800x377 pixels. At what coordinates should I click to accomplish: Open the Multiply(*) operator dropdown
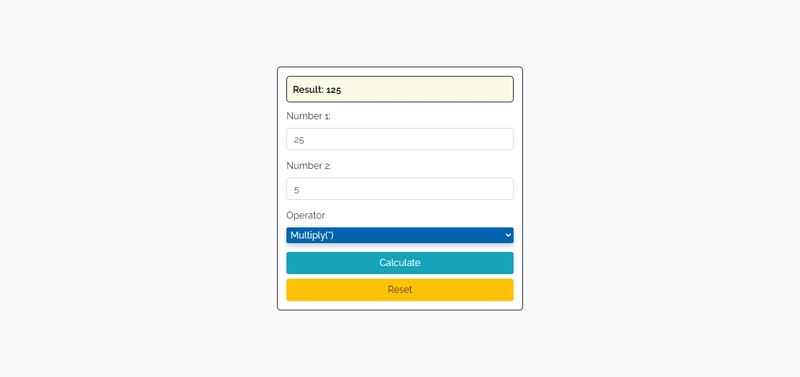[399, 235]
